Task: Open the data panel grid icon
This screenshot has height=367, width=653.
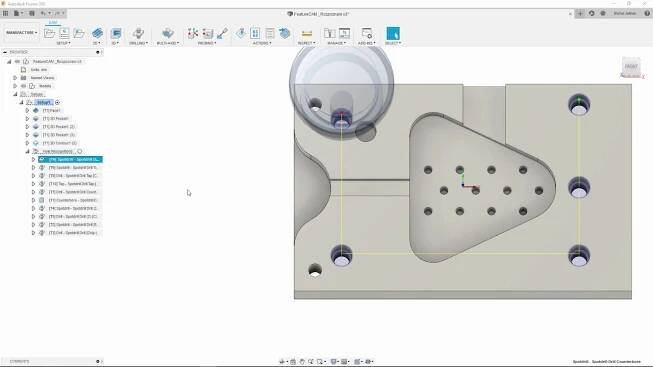Action: (x=5, y=13)
